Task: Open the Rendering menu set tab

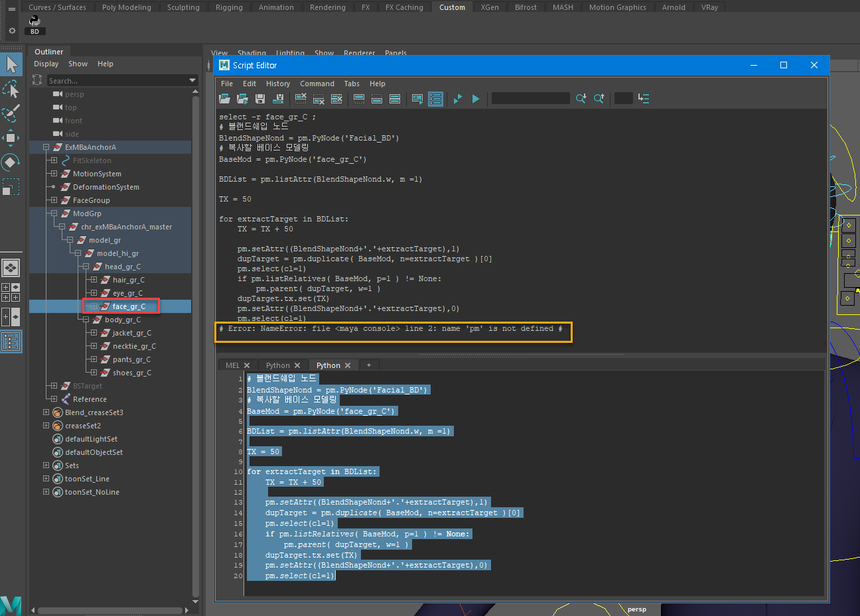Action: (327, 7)
